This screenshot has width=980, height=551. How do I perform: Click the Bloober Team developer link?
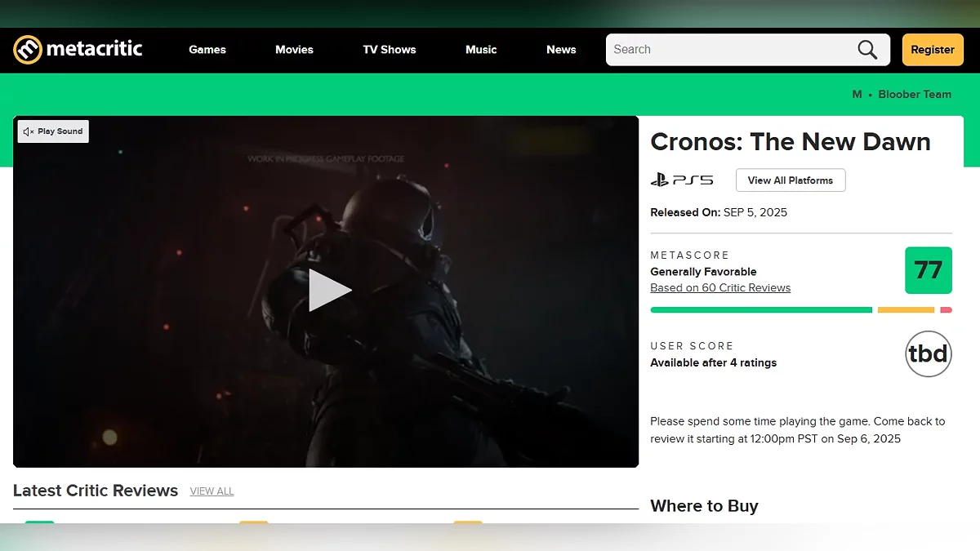[915, 95]
